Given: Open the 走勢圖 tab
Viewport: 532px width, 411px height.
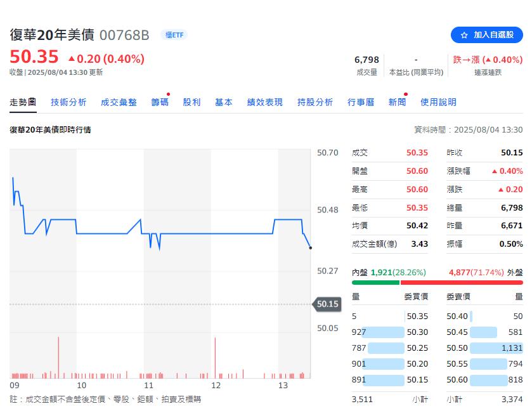Looking at the screenshot, I should 23,102.
